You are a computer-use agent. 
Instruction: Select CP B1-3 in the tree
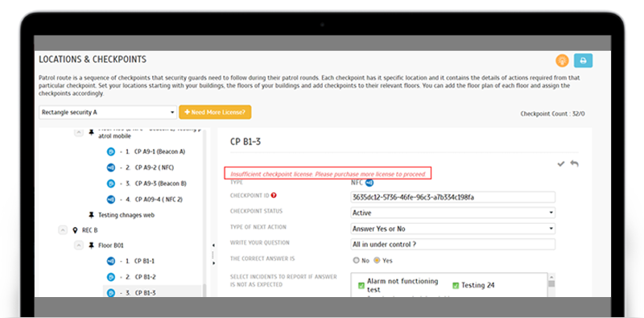point(145,293)
